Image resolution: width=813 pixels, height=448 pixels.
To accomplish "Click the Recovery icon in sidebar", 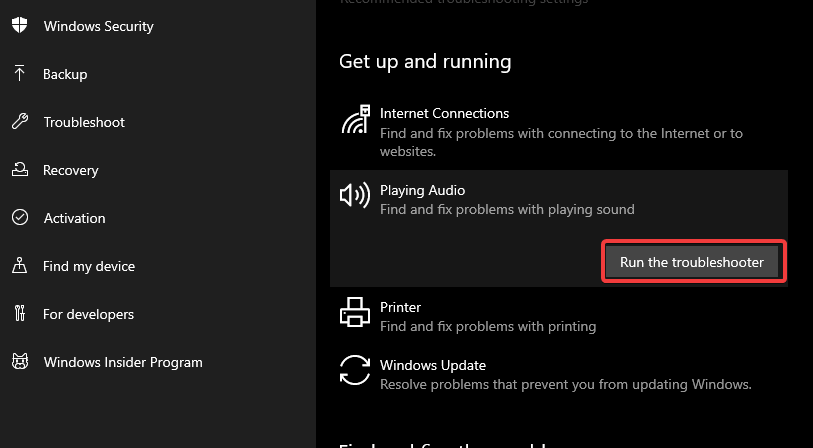I will tap(20, 170).
